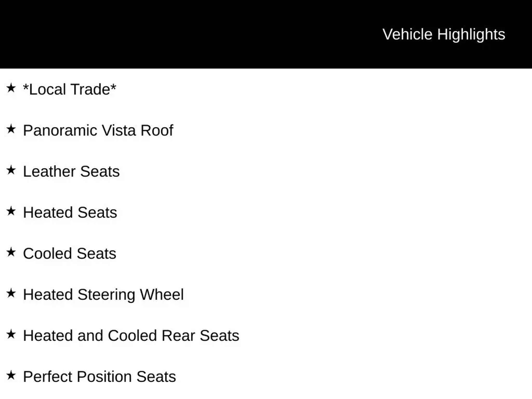This screenshot has height=399, width=532.
Task: Tap the star before Perfect Position Seats
Action: [11, 375]
